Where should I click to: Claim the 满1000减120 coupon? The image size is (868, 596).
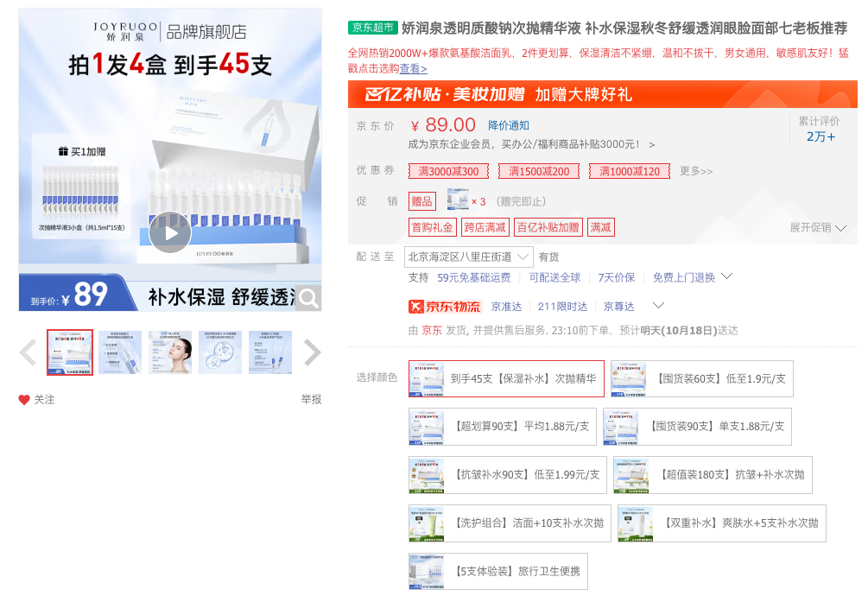[630, 171]
